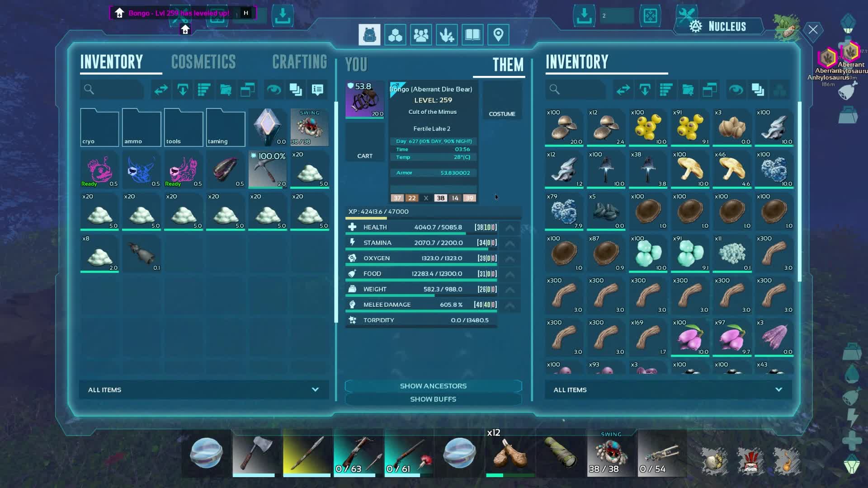
Task: Switch to the Crafting tab
Action: pyautogui.click(x=299, y=62)
